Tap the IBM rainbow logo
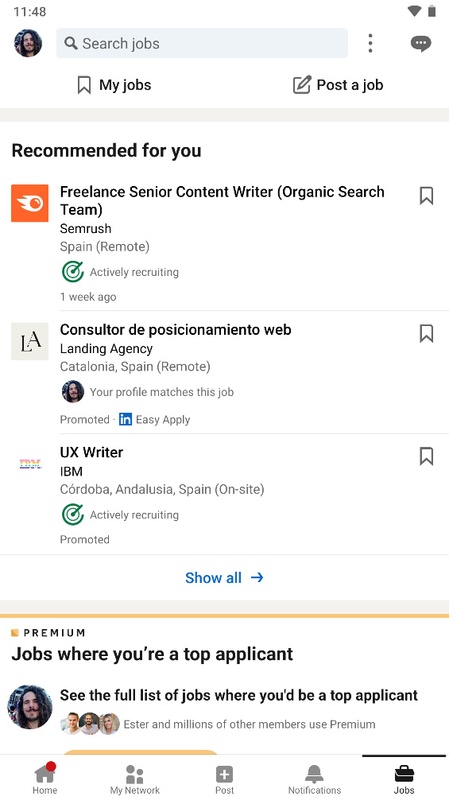449x800 pixels. point(30,464)
